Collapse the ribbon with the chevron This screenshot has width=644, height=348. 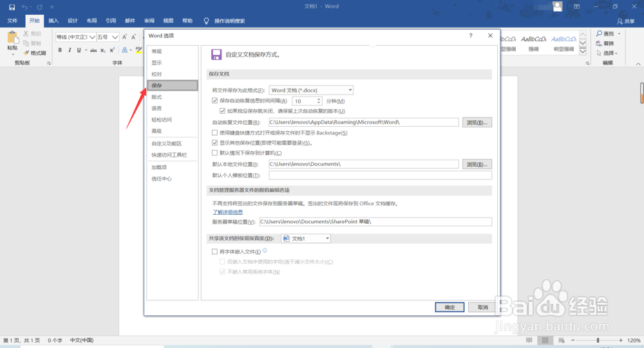(638, 64)
